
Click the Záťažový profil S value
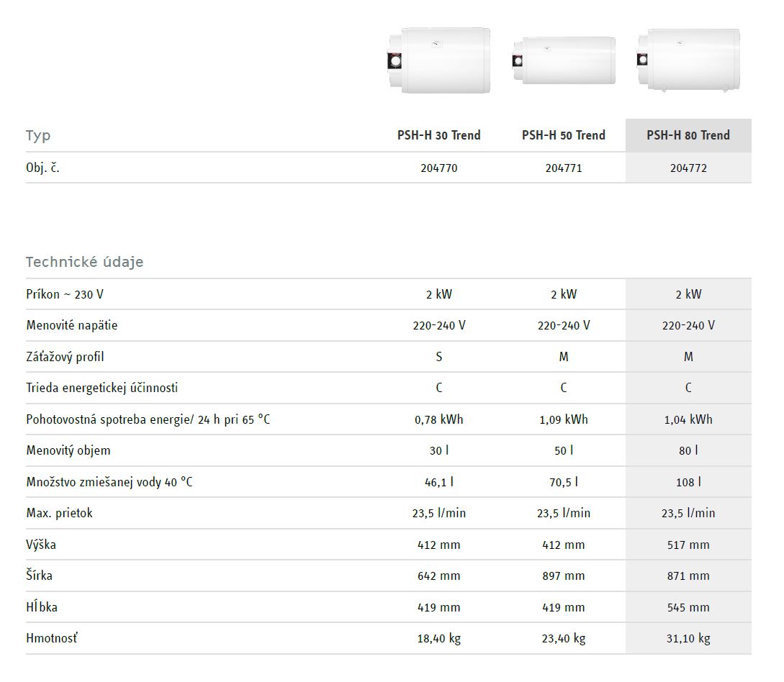pos(439,357)
